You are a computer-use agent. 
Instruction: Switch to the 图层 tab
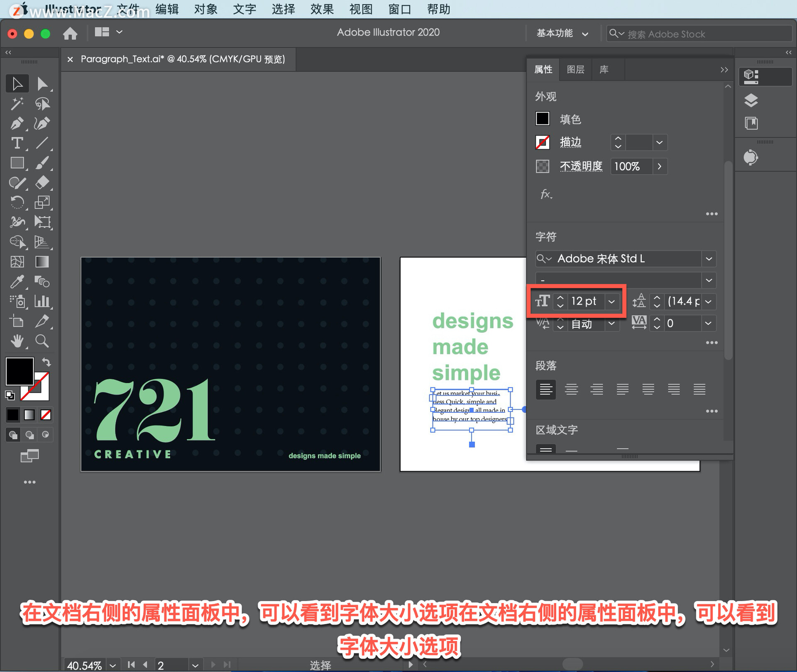coord(575,69)
